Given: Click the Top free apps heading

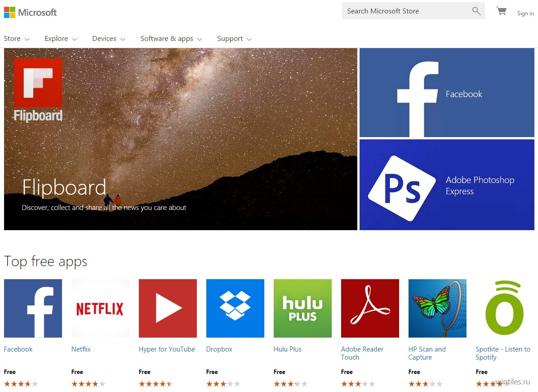Looking at the screenshot, I should [46, 262].
